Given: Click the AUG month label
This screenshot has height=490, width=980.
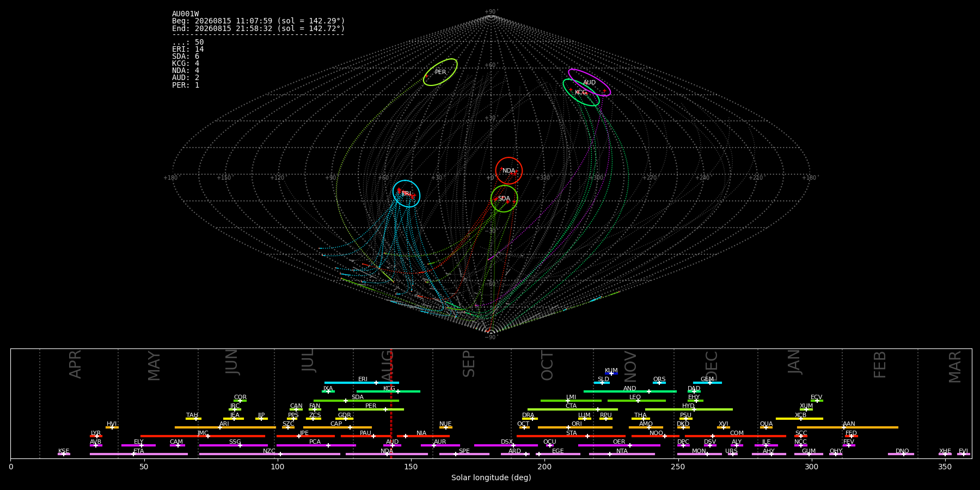Looking at the screenshot, I should (x=387, y=363).
